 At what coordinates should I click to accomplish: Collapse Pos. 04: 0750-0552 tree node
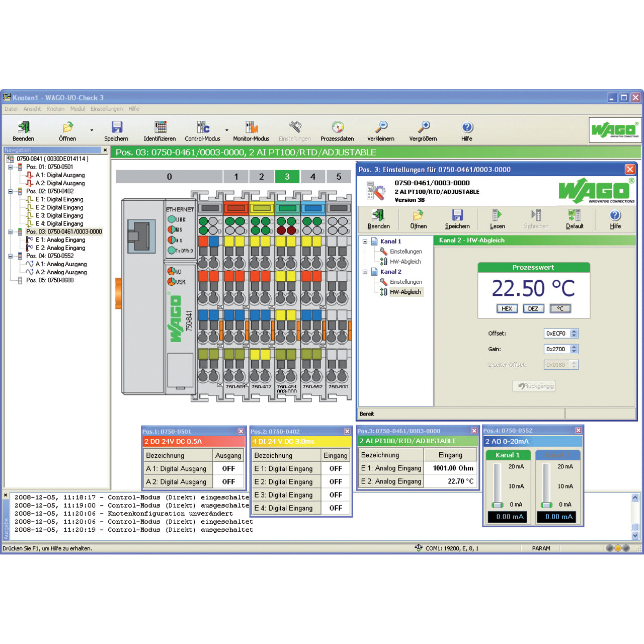point(10,256)
